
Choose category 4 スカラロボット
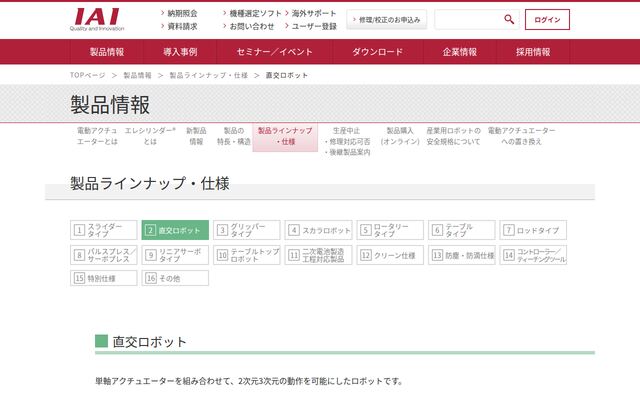tap(318, 230)
